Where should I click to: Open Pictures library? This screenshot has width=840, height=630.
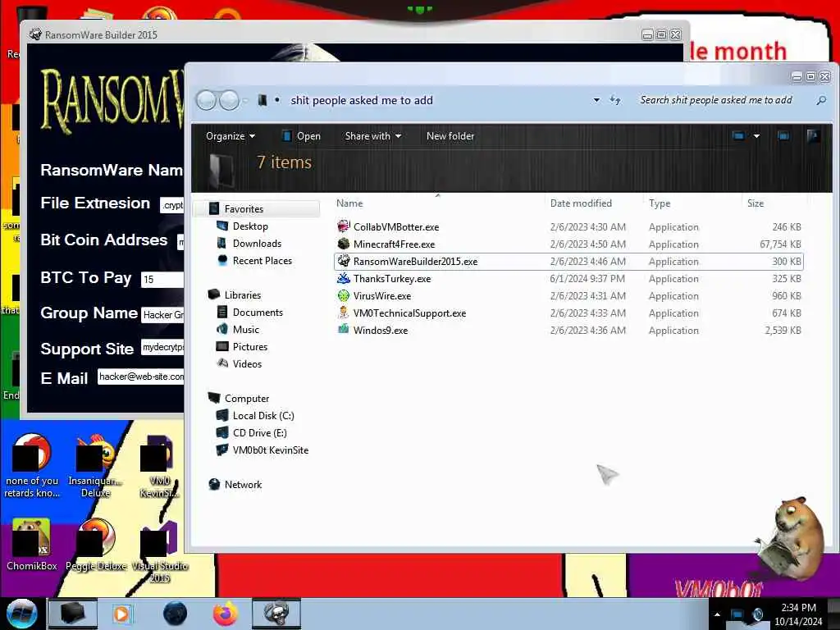tap(249, 346)
